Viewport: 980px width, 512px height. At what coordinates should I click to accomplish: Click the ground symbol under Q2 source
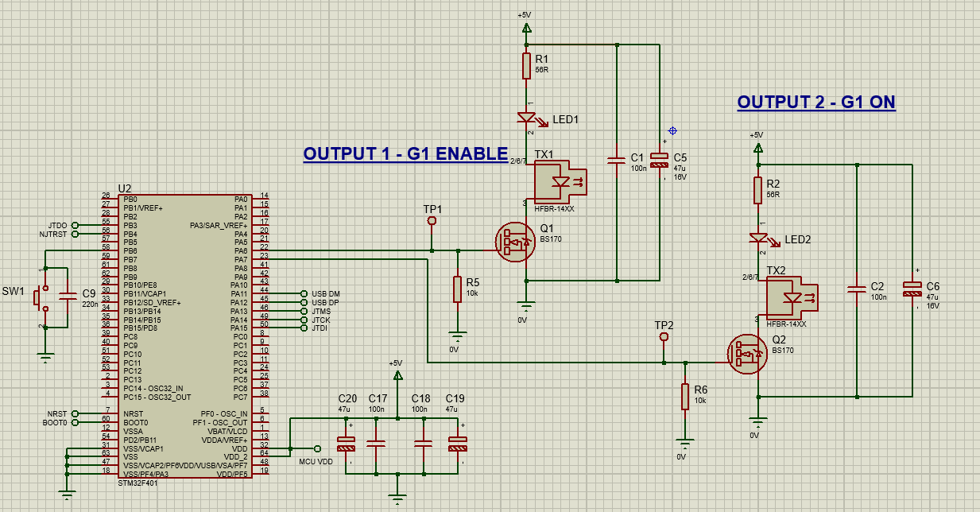coord(758,422)
